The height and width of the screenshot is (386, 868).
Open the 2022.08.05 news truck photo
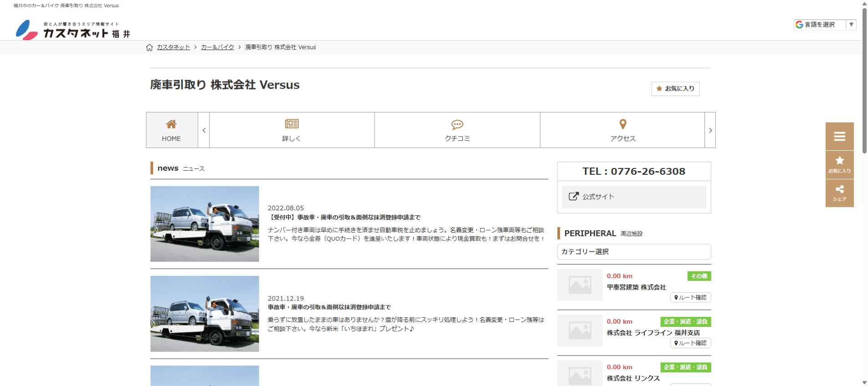pyautogui.click(x=205, y=224)
